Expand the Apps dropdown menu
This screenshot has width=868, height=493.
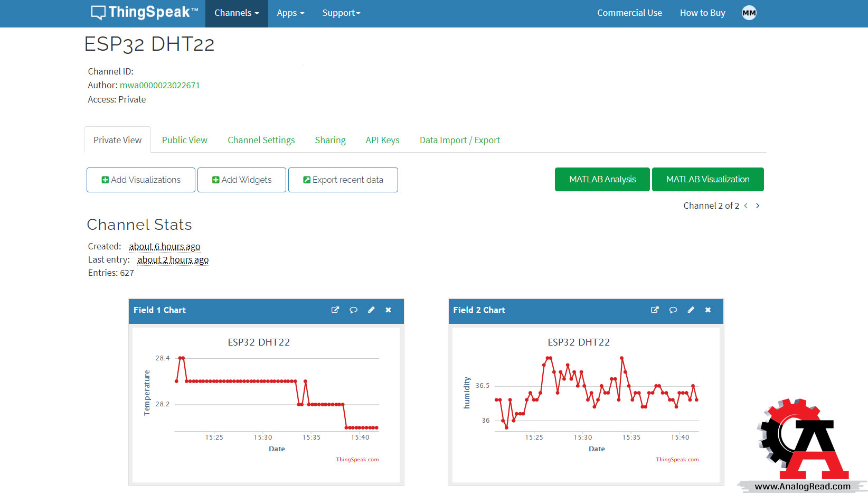click(x=290, y=13)
